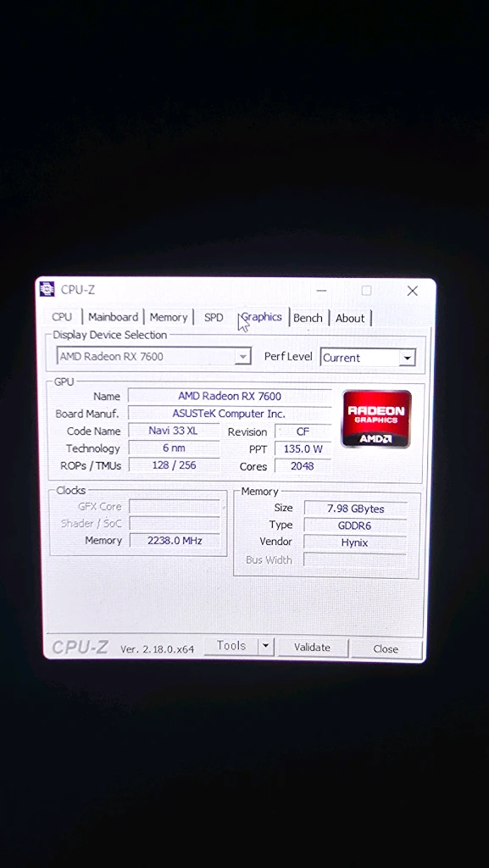Select the Graphics tab
The width and height of the screenshot is (489, 868).
pos(262,317)
